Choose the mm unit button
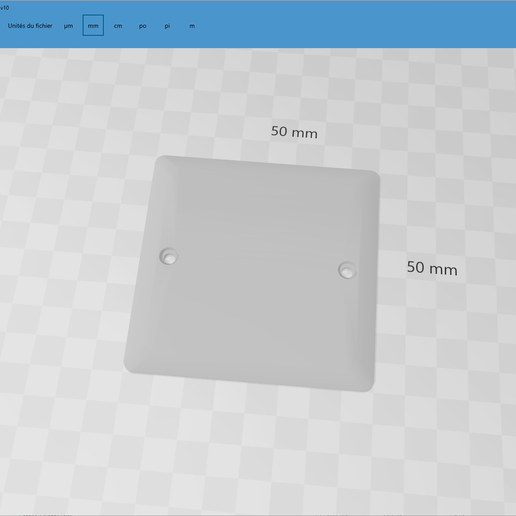516x516 pixels. (93, 25)
